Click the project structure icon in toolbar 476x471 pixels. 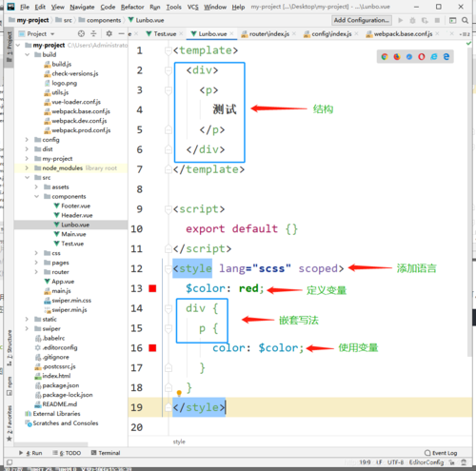point(453,20)
